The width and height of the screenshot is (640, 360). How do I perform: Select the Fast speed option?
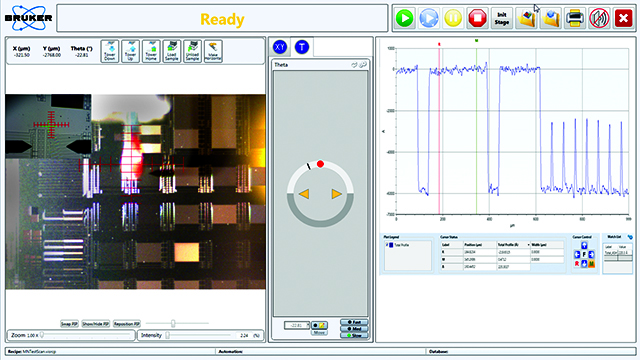354,322
